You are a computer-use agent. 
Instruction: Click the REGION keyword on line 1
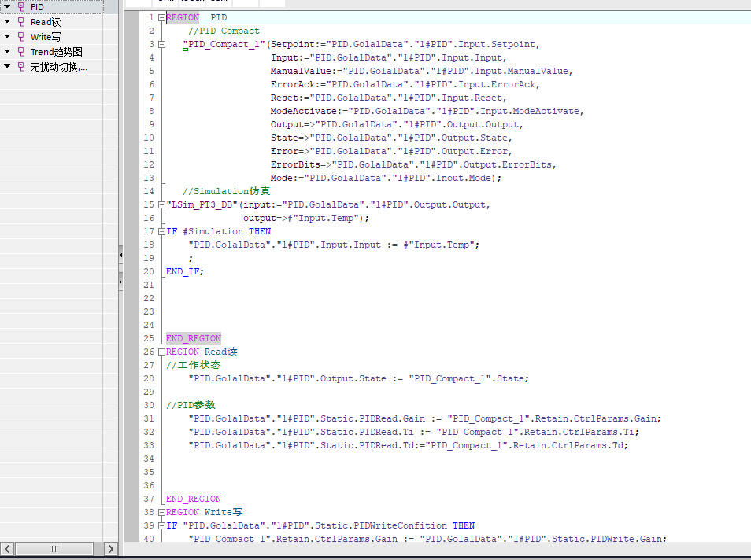(x=183, y=18)
